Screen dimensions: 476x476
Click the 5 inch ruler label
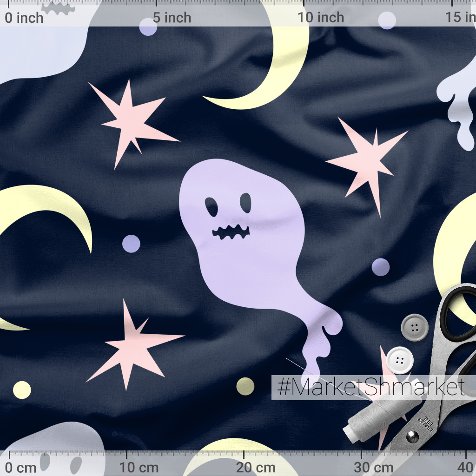pos(172,18)
